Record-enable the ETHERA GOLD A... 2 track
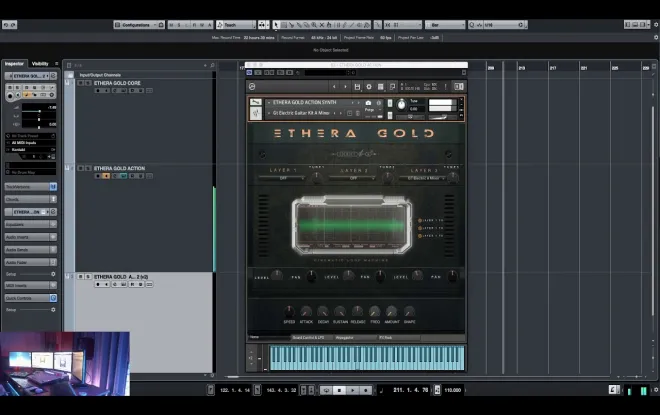660x415 pixels. (x=98, y=285)
